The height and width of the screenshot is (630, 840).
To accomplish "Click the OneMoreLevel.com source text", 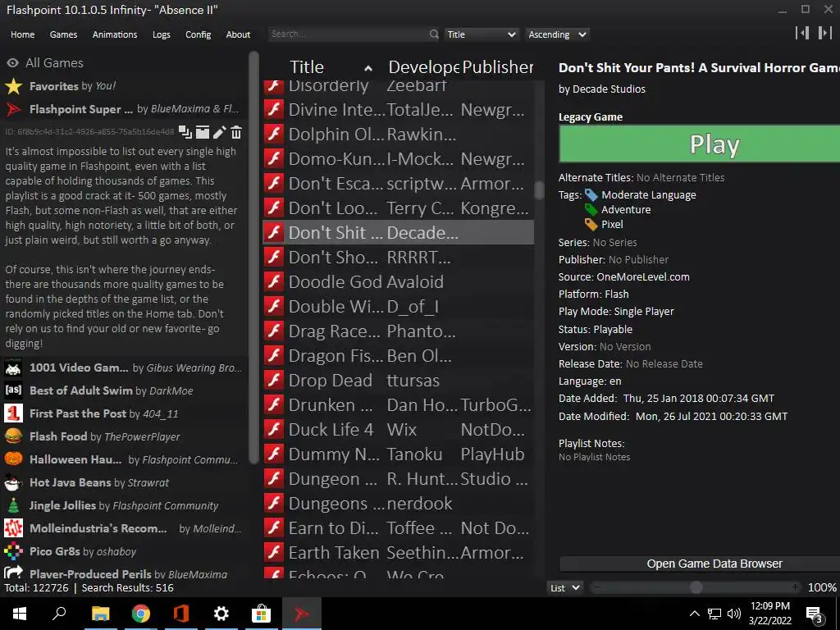I will pyautogui.click(x=643, y=277).
